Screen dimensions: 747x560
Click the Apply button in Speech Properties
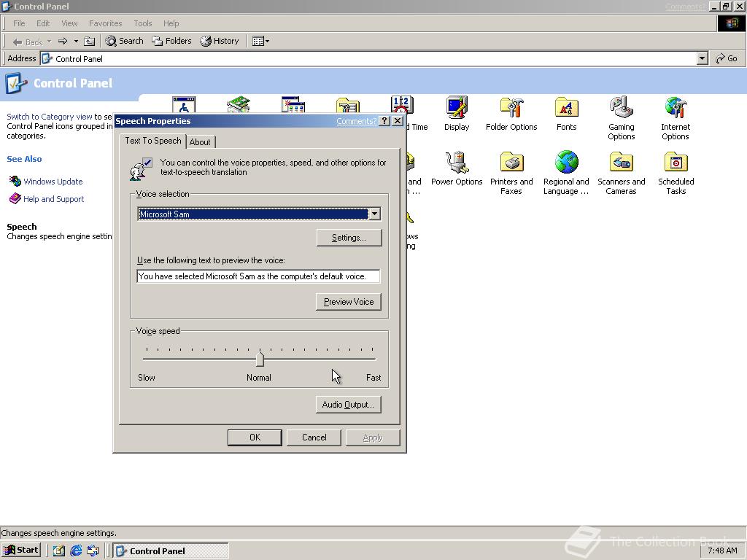tap(373, 437)
